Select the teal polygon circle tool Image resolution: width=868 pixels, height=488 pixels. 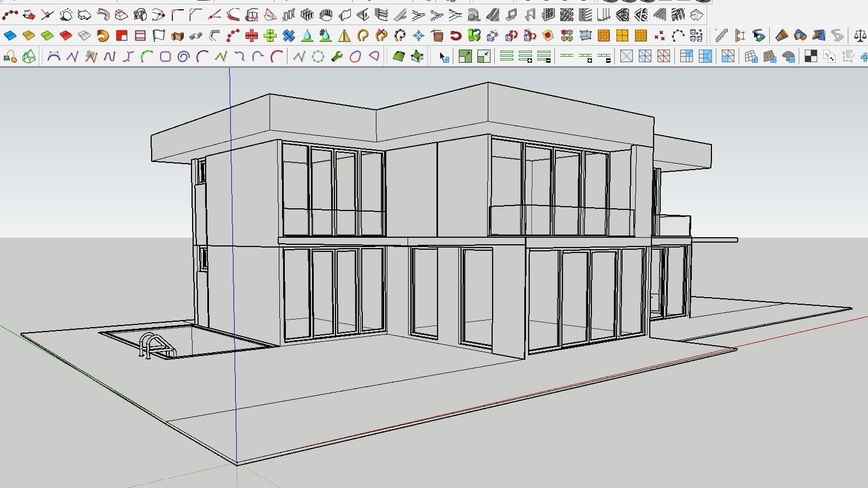point(318,56)
